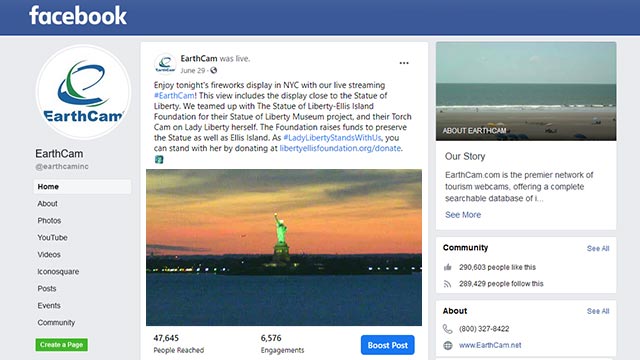Click See All in the Community card
The image size is (640, 360).
(598, 248)
